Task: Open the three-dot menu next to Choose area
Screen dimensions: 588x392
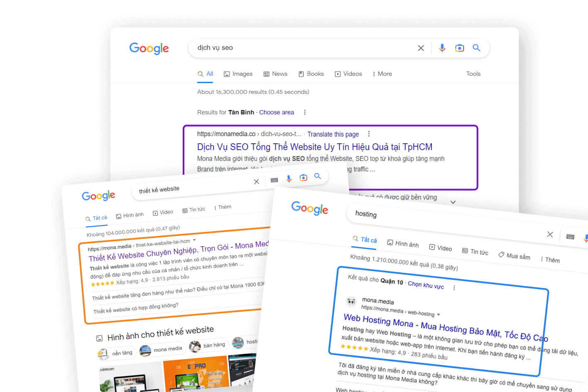Action: pos(305,112)
